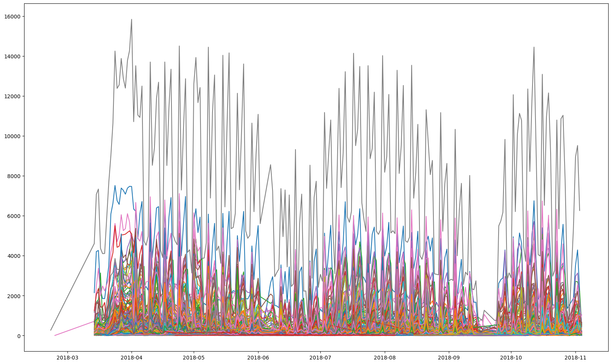Click the 16000 y-axis label

click(x=12, y=17)
